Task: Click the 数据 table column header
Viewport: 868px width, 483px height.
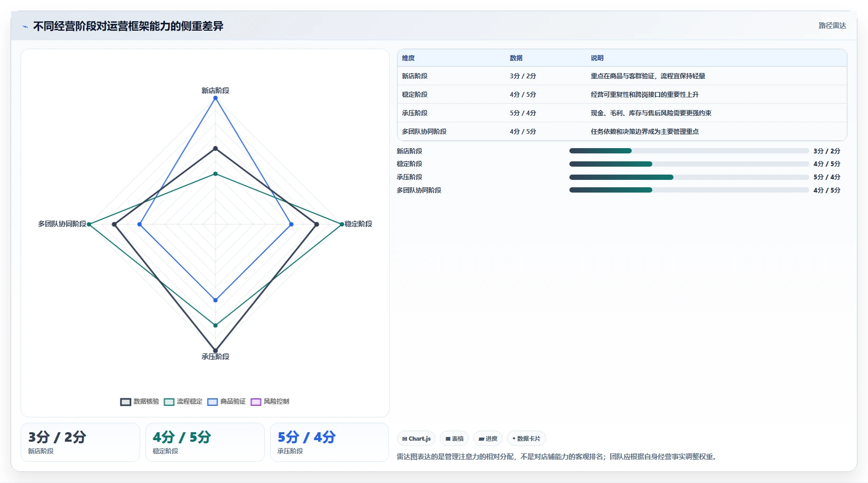Action: 516,58
